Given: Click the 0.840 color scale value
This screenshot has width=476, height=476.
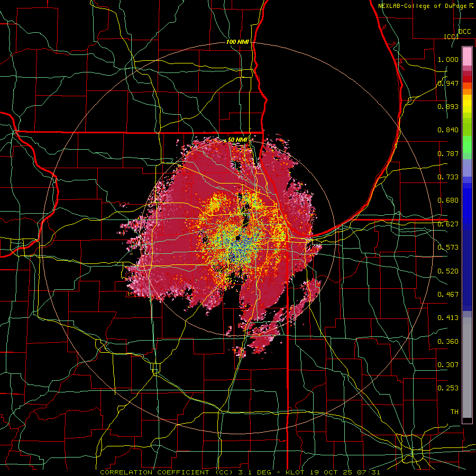Looking at the screenshot, I should pos(448,130).
